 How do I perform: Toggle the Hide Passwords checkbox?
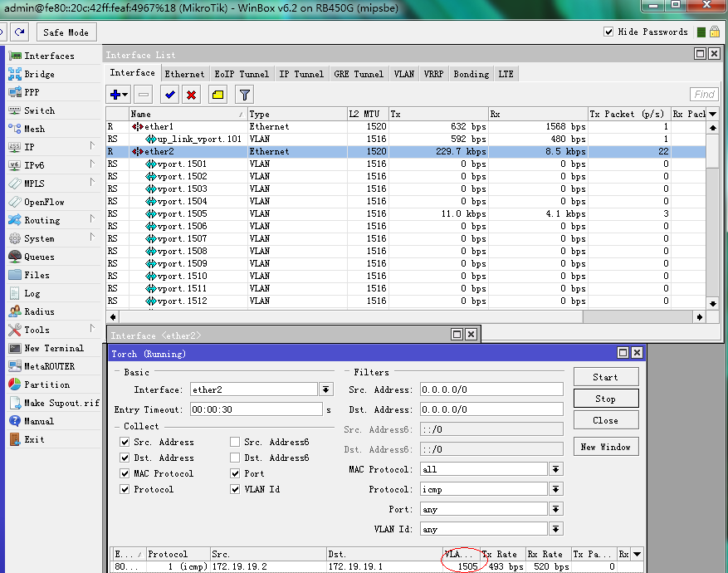pos(608,32)
